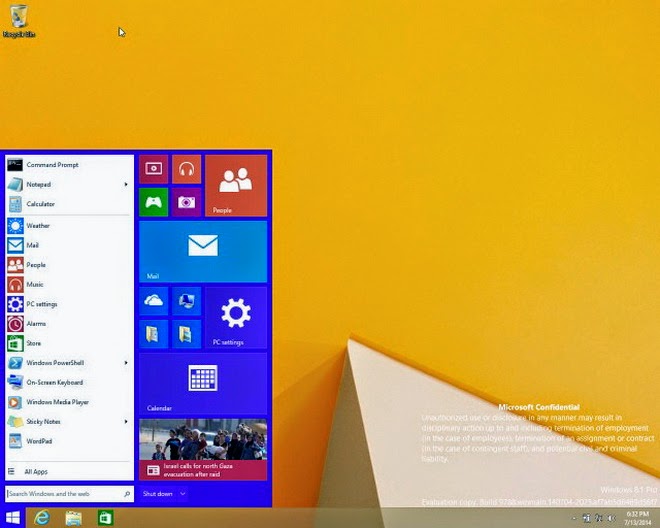Click the Windows Start button
660x528 pixels.
coord(13,518)
